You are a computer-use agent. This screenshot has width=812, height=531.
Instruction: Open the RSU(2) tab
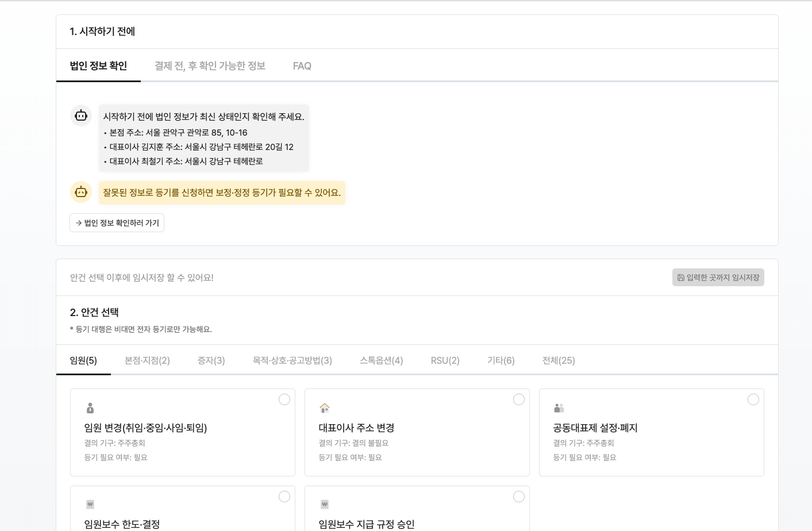[445, 360]
